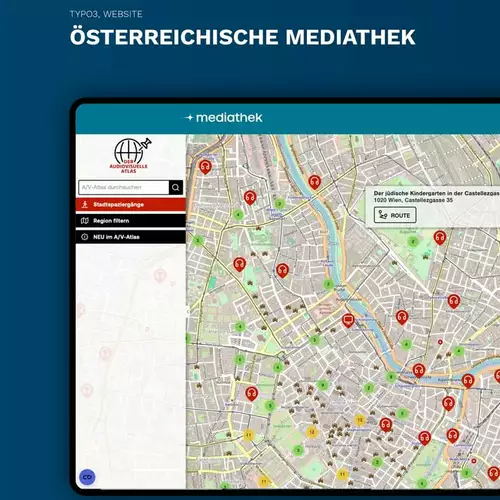
Task: Click the ROUTE button in popup
Action: pos(395,215)
